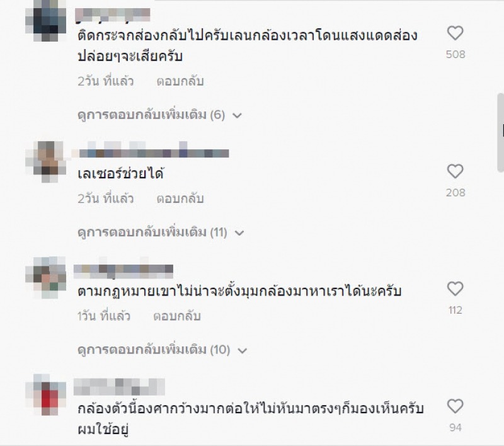Screen dimensions: 504x446
Task: Reply to the ติดกระจกส่องกลับ comment
Action: pyautogui.click(x=180, y=81)
